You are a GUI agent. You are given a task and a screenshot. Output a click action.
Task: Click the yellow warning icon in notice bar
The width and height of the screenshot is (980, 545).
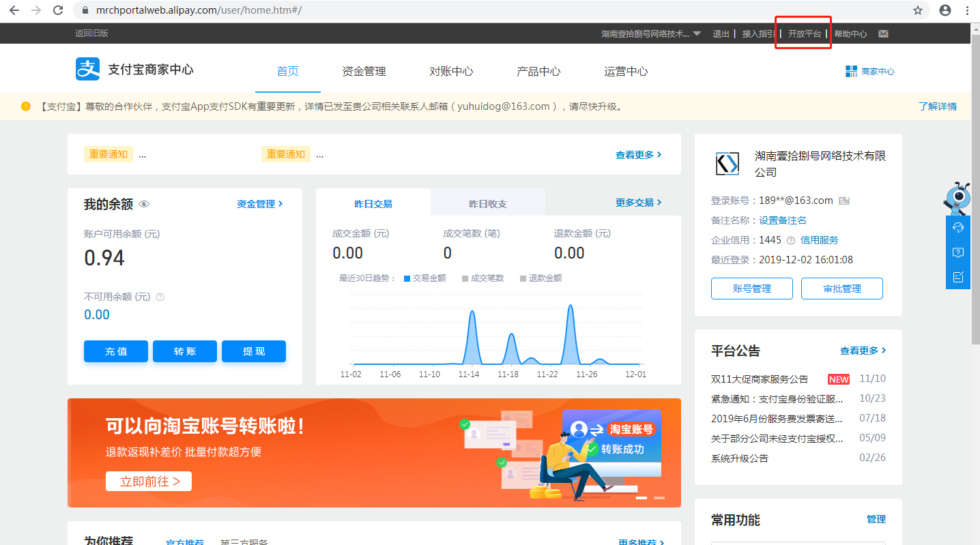click(x=26, y=106)
